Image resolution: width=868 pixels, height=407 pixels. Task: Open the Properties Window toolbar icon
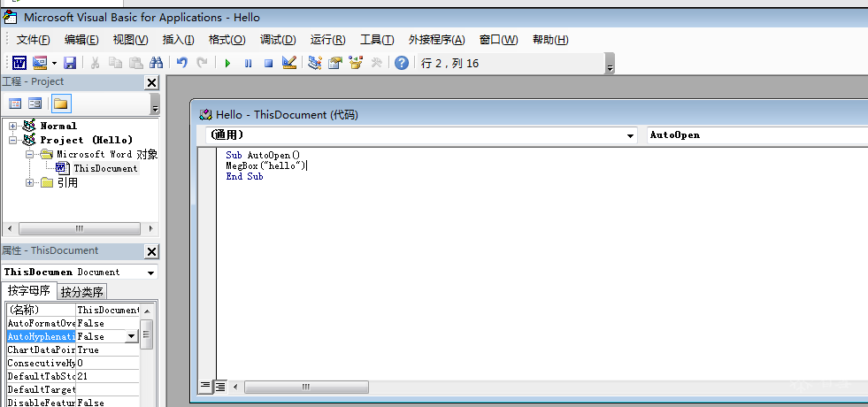(335, 63)
